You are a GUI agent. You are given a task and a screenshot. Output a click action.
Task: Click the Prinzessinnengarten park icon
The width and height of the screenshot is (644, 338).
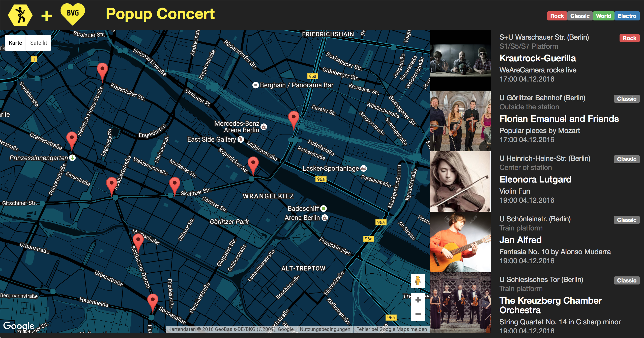(x=72, y=158)
